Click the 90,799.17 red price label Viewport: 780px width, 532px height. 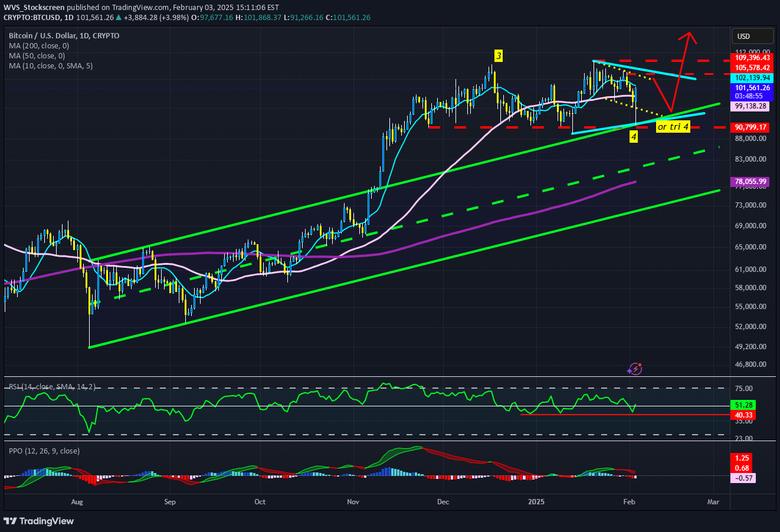(x=750, y=127)
